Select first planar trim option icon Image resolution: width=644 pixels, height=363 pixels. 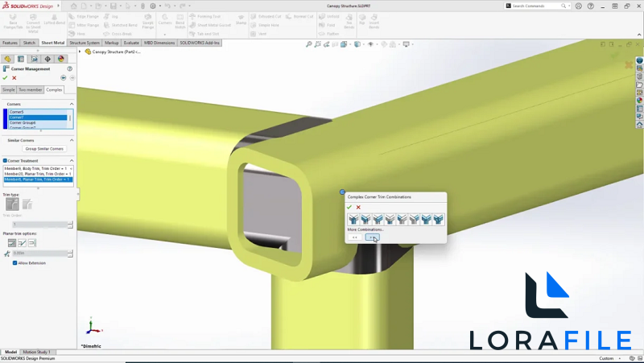point(12,243)
